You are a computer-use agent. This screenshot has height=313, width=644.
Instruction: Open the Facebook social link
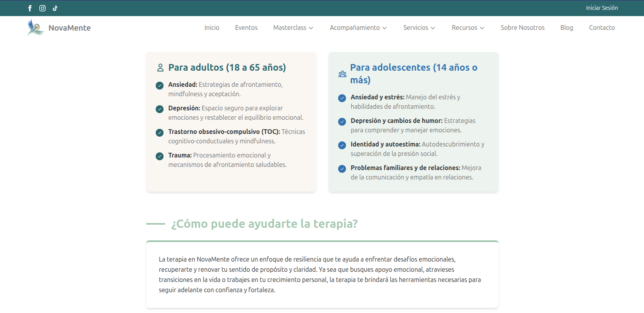click(x=30, y=8)
